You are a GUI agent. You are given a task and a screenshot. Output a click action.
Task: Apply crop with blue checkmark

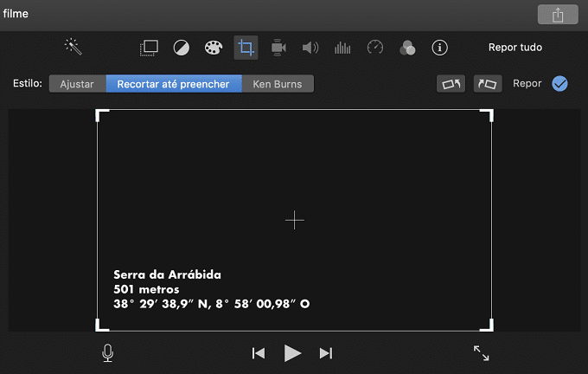[x=559, y=83]
